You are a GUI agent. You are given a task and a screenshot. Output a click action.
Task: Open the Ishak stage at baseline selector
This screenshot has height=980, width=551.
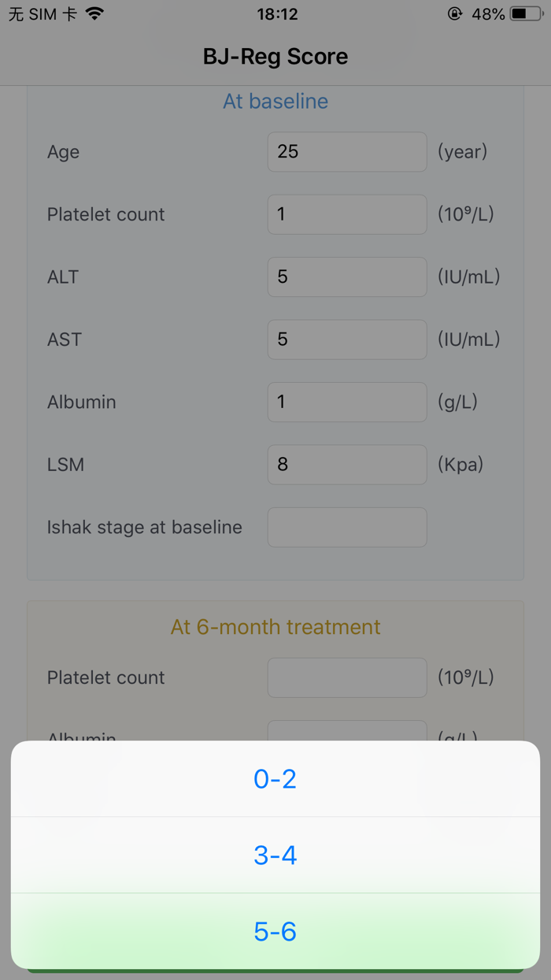coord(346,527)
